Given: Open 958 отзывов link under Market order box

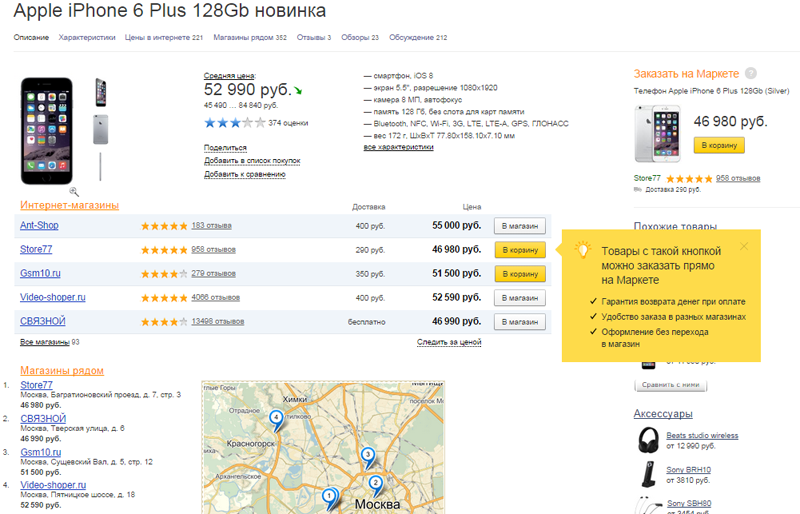Looking at the screenshot, I should point(738,178).
